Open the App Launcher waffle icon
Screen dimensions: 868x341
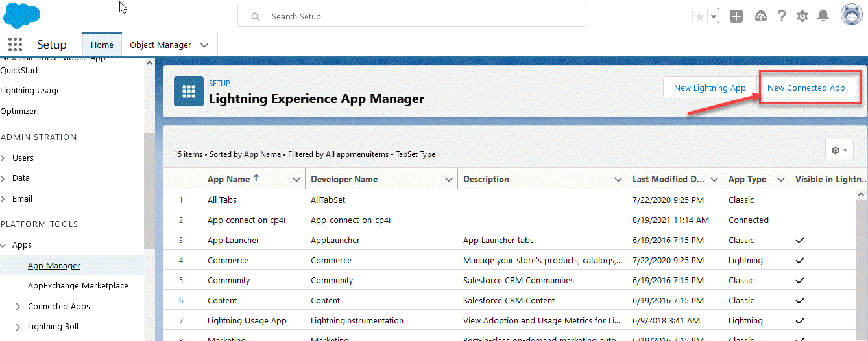pyautogui.click(x=14, y=45)
